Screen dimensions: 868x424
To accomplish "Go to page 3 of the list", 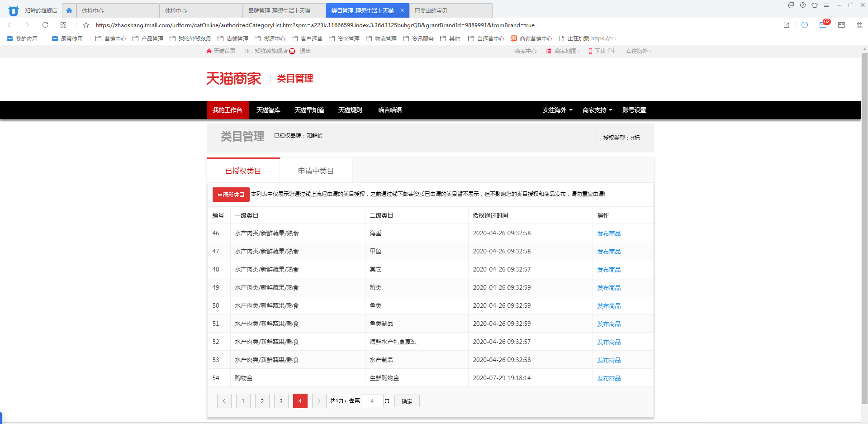I will point(281,401).
